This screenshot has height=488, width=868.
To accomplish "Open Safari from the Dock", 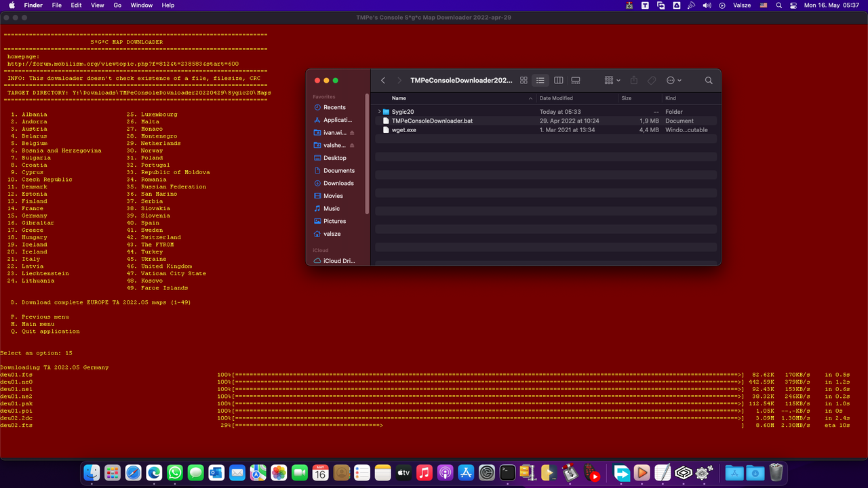I will point(133,472).
